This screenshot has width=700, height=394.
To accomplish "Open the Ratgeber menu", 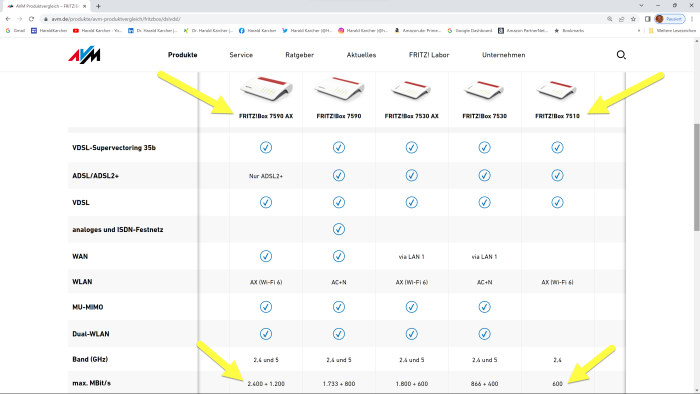I will (x=300, y=55).
